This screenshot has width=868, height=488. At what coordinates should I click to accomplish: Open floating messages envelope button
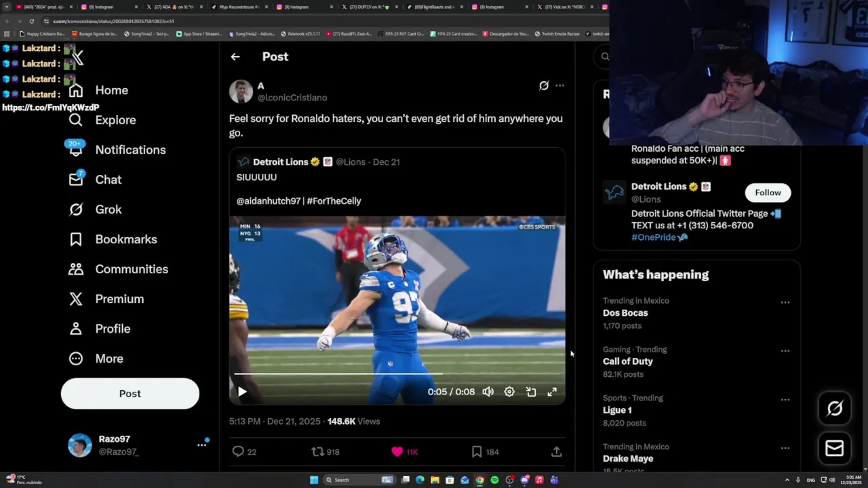(835, 449)
